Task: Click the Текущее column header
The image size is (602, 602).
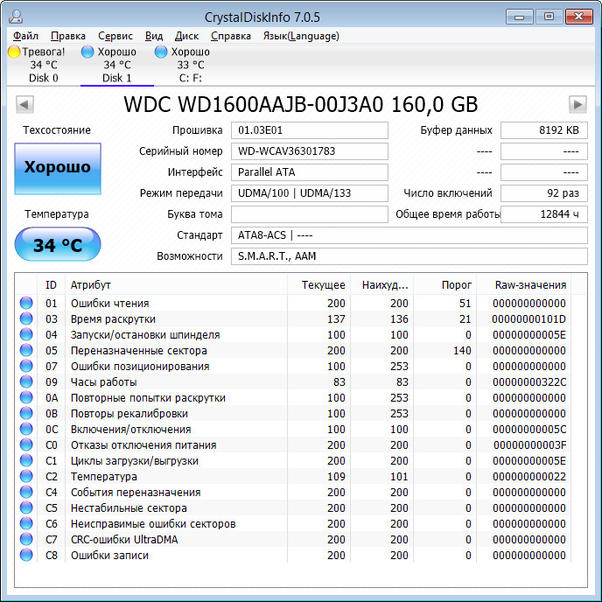Action: (x=319, y=285)
